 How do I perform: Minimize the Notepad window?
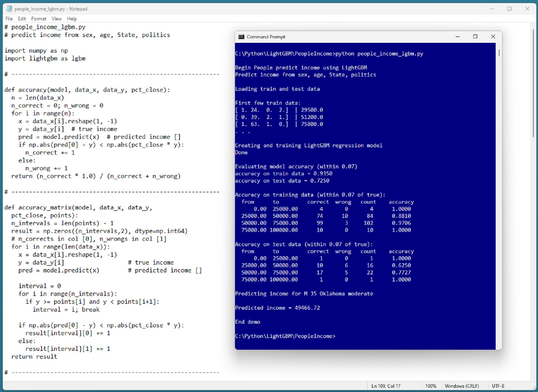492,9
